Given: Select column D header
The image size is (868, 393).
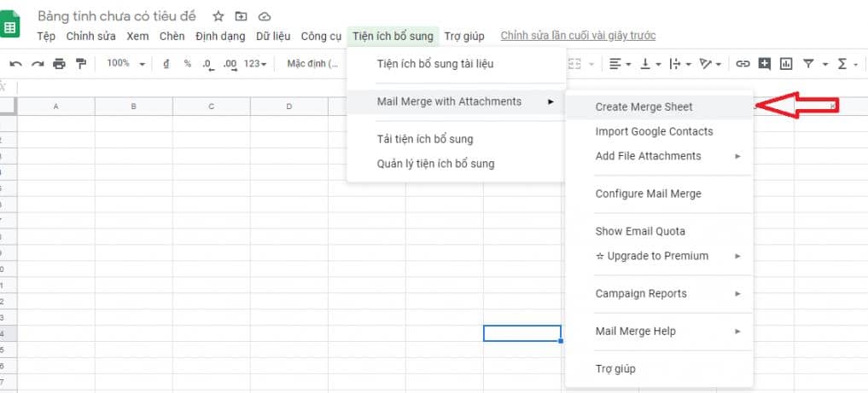Looking at the screenshot, I should (289, 106).
